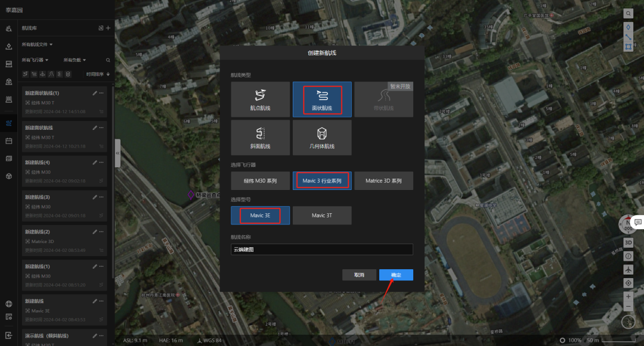Pick the 斜面航线 oblique route type
Image resolution: width=644 pixels, height=346 pixels.
(x=261, y=138)
